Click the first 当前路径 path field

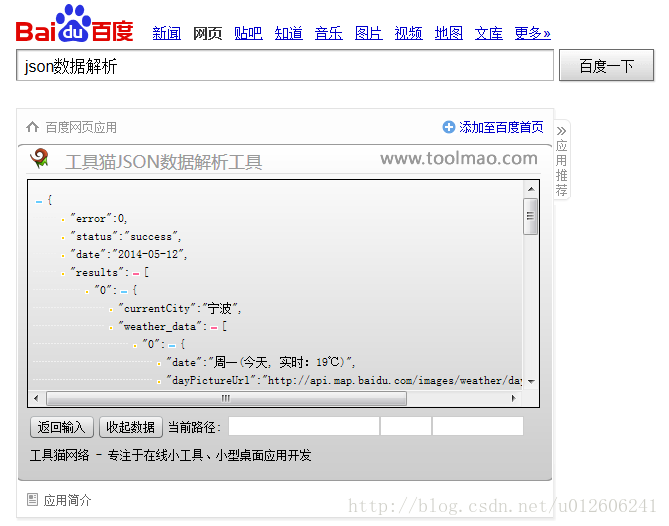[x=304, y=426]
